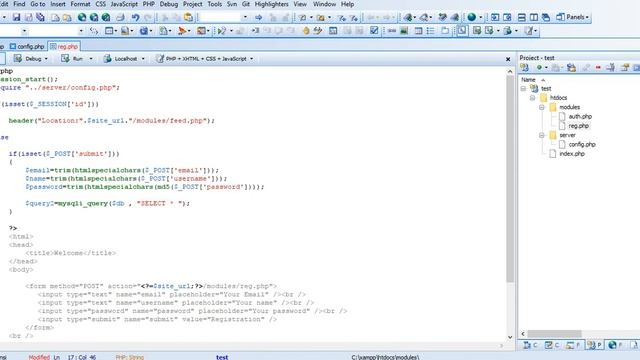Click the highlighted clock icon in second toolbar
The width and height of the screenshot is (640, 360).
[x=462, y=31]
